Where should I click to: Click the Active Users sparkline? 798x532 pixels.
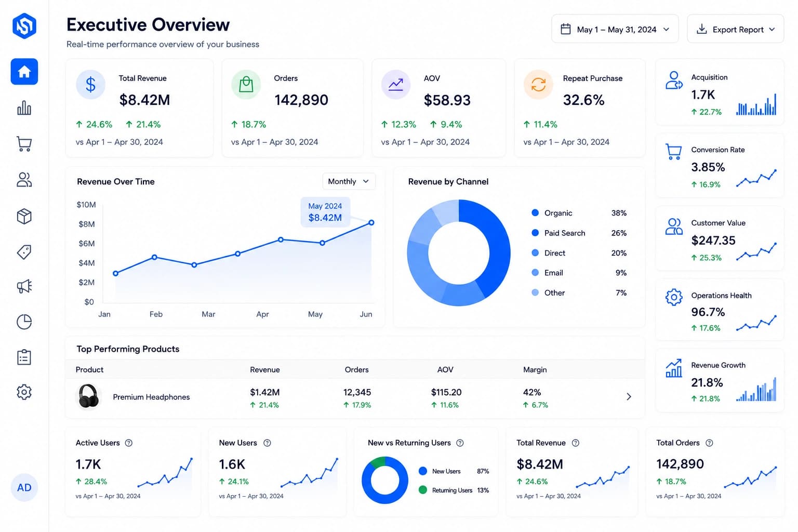click(x=165, y=472)
